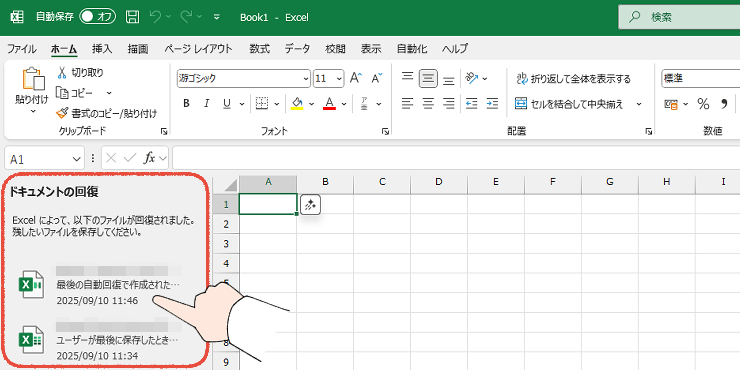Screen dimensions: 740x370
Task: Open the 標準 number format dropdown
Action: point(701,78)
